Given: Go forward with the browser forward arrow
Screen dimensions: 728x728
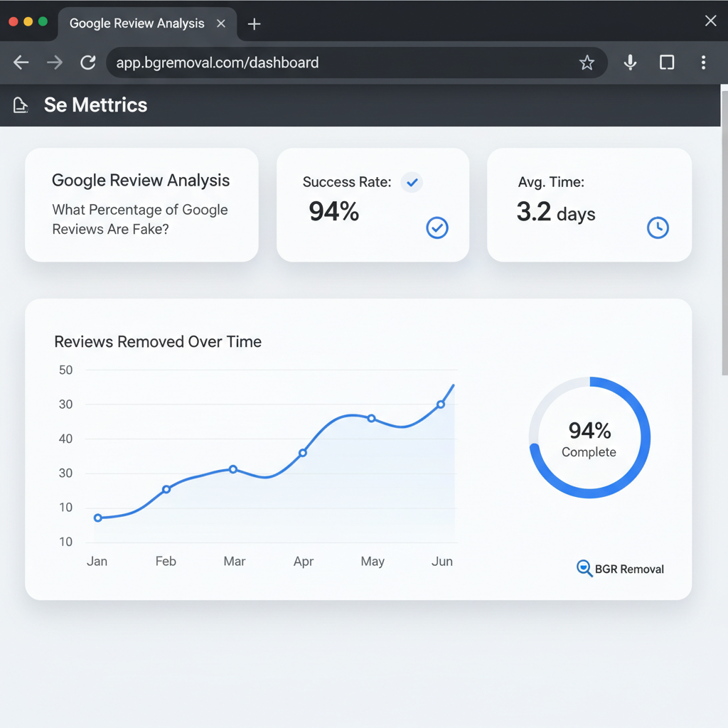Looking at the screenshot, I should [x=55, y=63].
